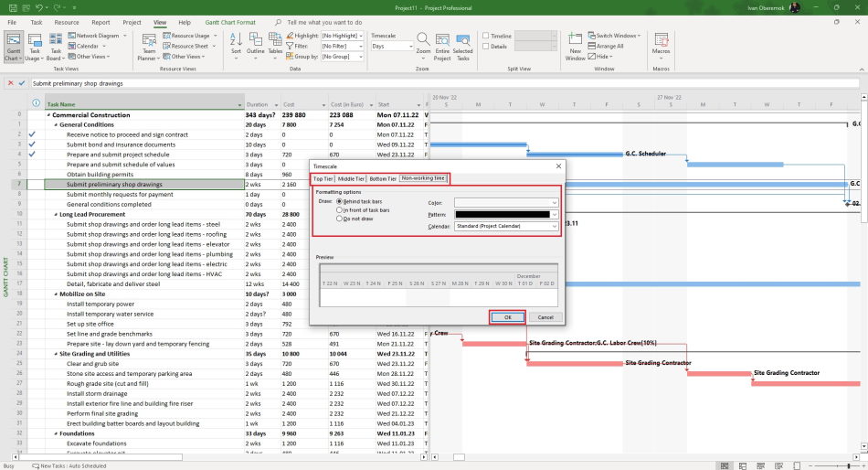Close the Timescale dialog
868x470 pixels.
click(x=558, y=166)
